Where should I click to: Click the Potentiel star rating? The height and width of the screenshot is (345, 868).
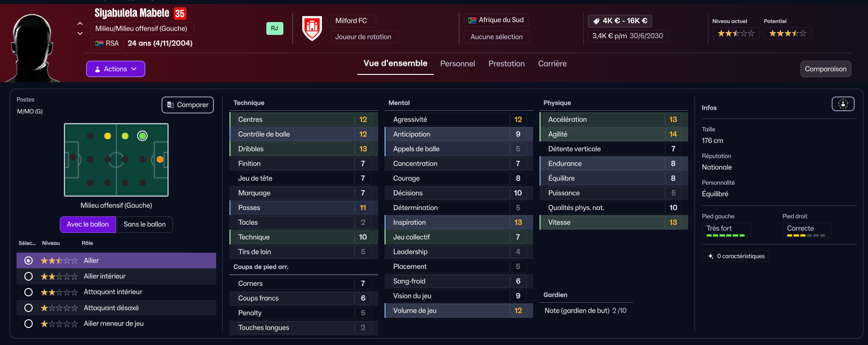788,33
